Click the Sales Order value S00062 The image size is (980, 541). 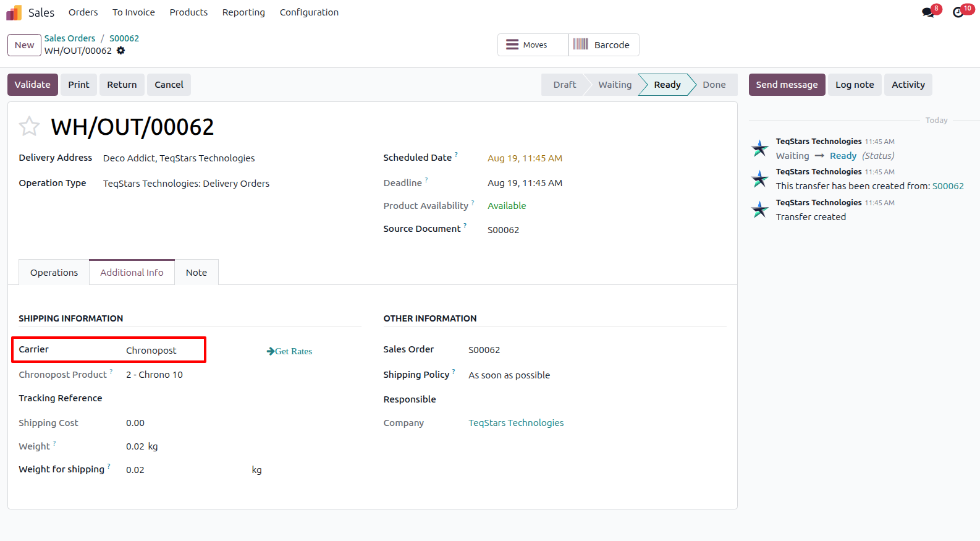click(484, 350)
